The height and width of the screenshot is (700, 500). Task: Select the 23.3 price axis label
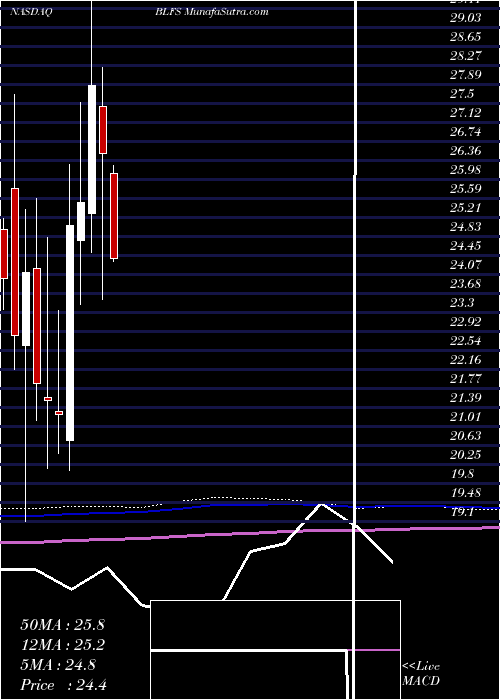tap(462, 303)
